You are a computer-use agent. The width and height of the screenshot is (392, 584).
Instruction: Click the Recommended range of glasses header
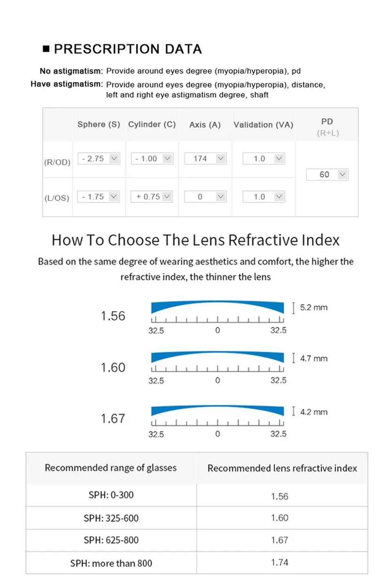point(111,468)
